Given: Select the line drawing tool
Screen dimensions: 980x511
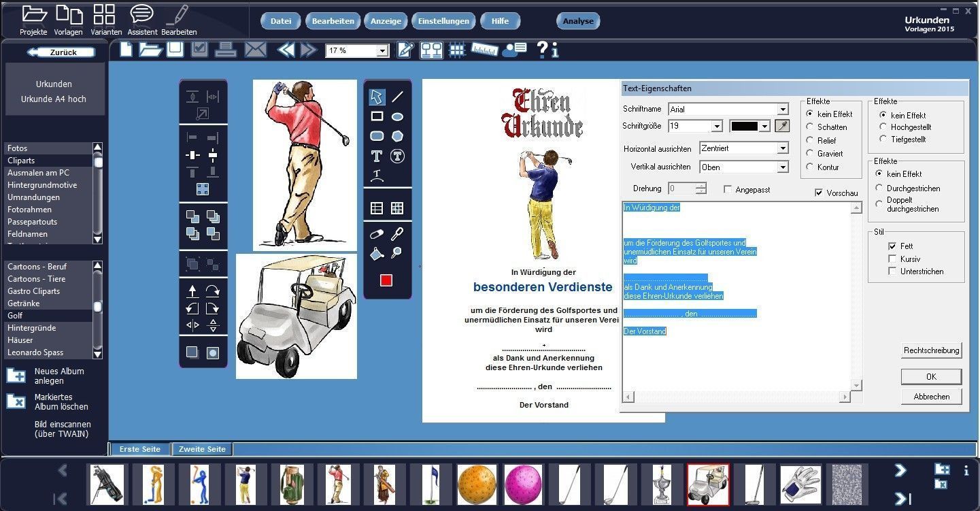Looking at the screenshot, I should point(397,97).
